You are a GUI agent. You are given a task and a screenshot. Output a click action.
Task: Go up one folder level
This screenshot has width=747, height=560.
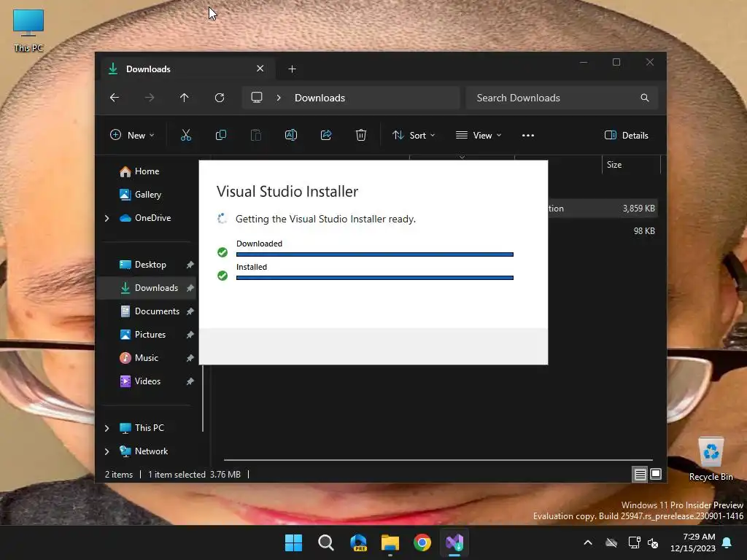[x=185, y=98]
